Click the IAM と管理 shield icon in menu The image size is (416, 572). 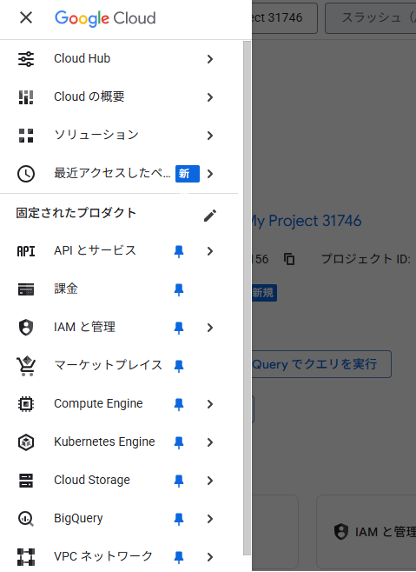coord(26,328)
